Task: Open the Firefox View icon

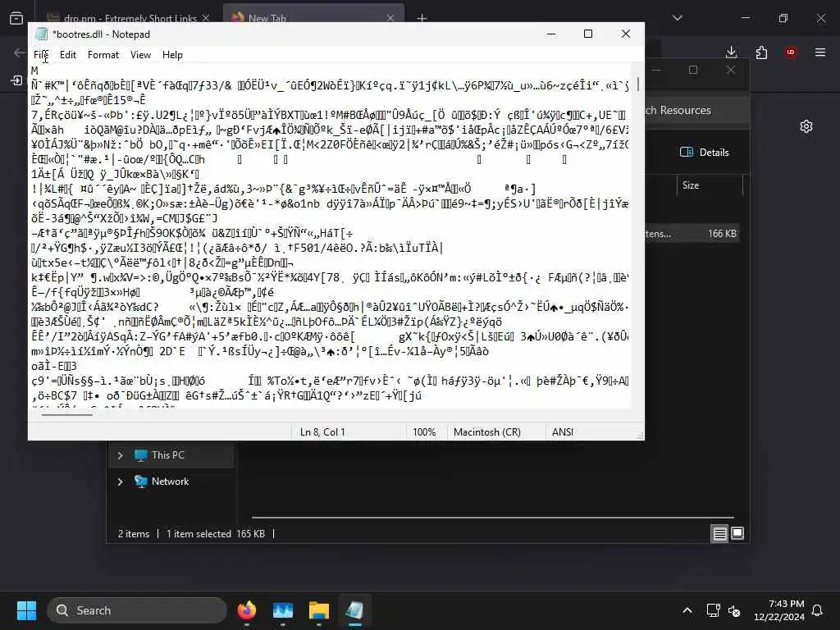Action: pos(16,18)
